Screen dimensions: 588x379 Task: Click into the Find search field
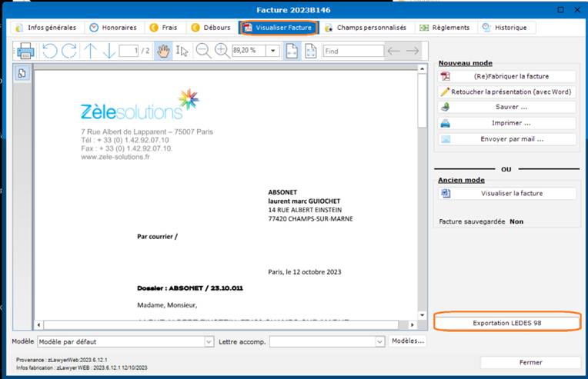[352, 51]
